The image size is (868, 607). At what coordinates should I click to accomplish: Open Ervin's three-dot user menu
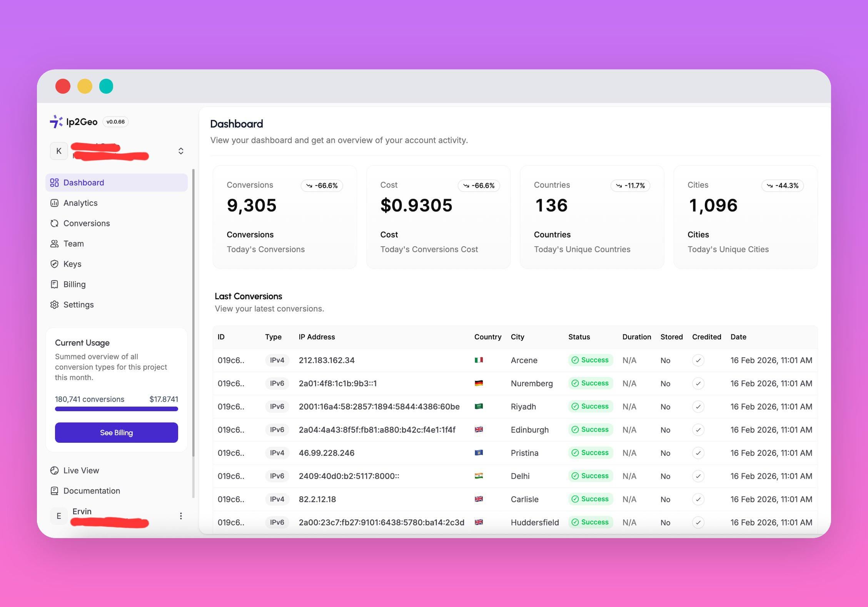tap(181, 516)
